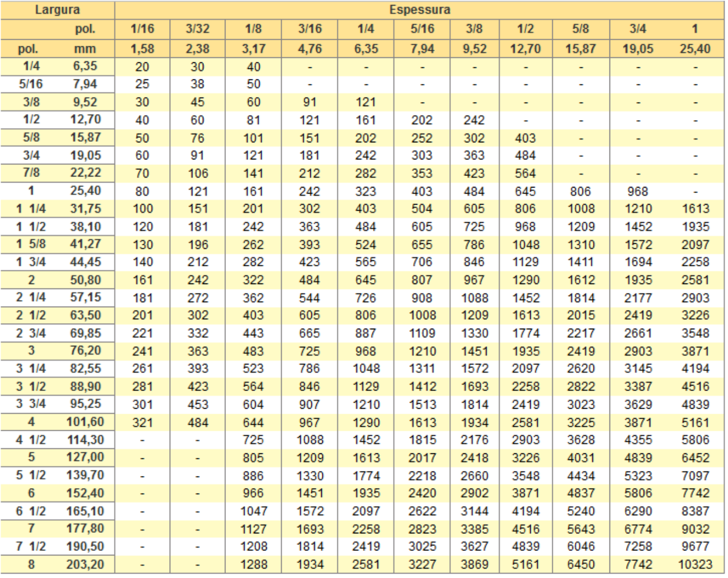Viewport: 728px width, 578px height.
Task: Click the 15,87 mm thickness header cell
Action: [580, 49]
